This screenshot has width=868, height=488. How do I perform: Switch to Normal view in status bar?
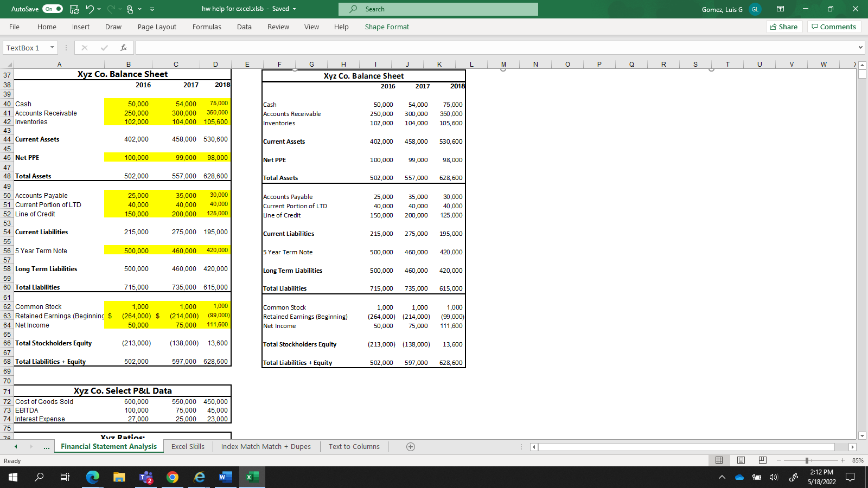pos(719,460)
